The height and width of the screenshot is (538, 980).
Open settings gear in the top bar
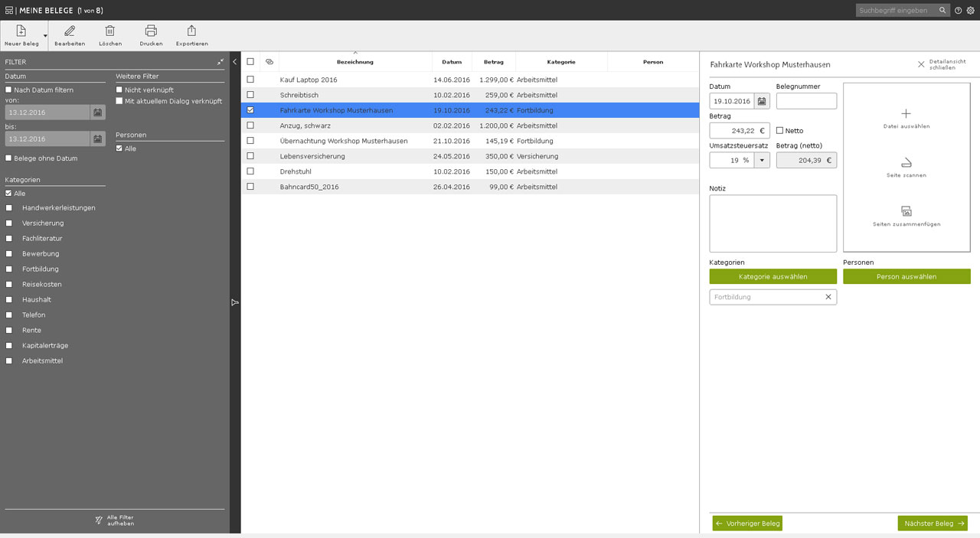pyautogui.click(x=970, y=11)
